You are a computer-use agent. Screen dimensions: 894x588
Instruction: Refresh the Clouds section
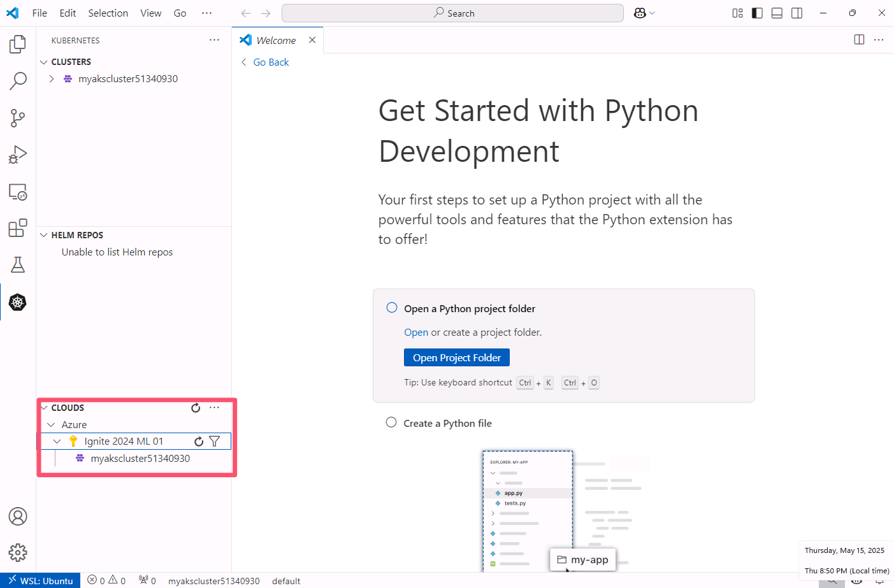(x=196, y=408)
